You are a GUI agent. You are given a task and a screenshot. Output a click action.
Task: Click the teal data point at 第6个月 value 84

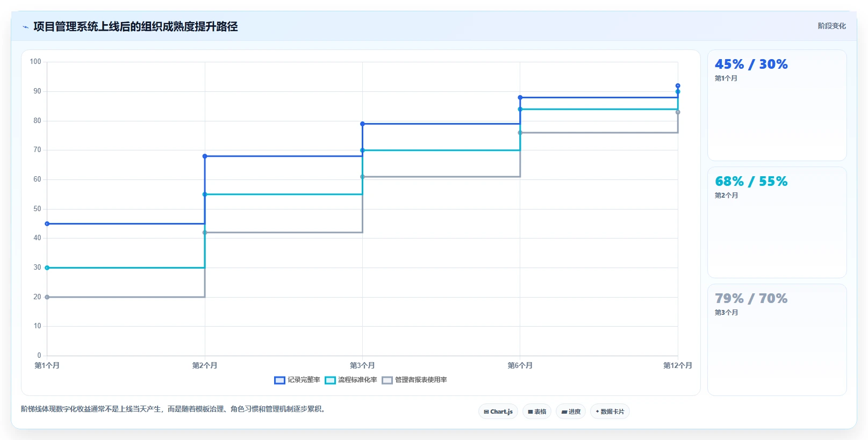[x=520, y=109]
